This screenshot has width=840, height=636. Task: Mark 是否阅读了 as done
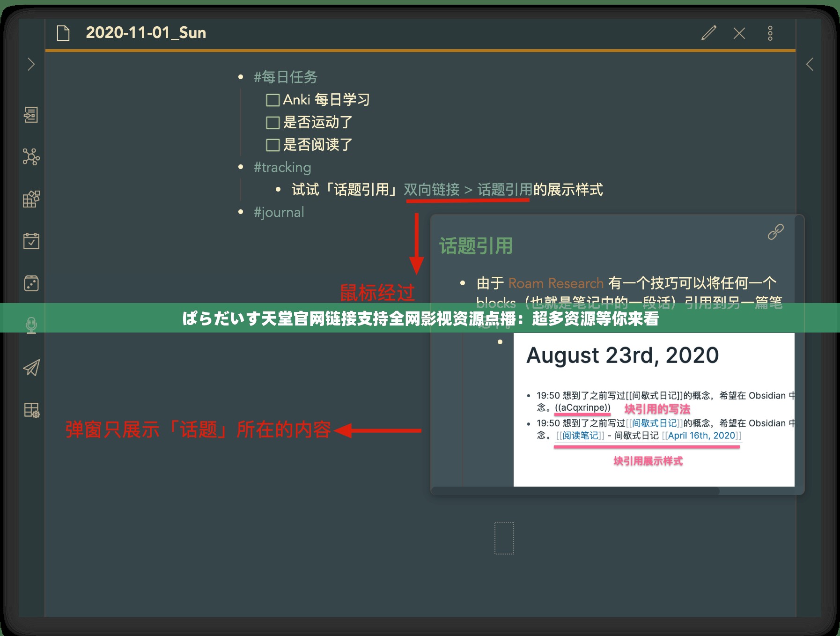272,145
